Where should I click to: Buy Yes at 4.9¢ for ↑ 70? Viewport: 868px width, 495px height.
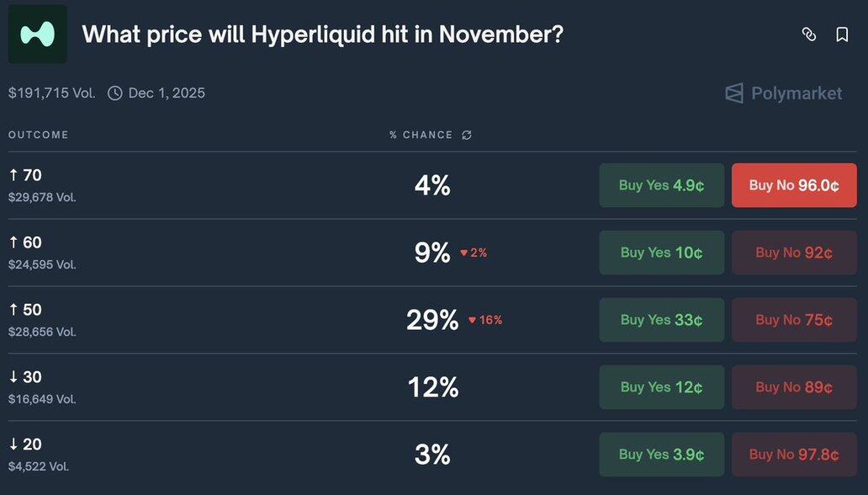661,185
